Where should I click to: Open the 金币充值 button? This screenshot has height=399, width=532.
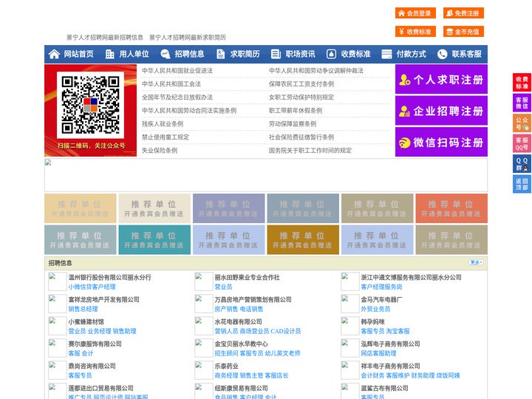coord(463,32)
